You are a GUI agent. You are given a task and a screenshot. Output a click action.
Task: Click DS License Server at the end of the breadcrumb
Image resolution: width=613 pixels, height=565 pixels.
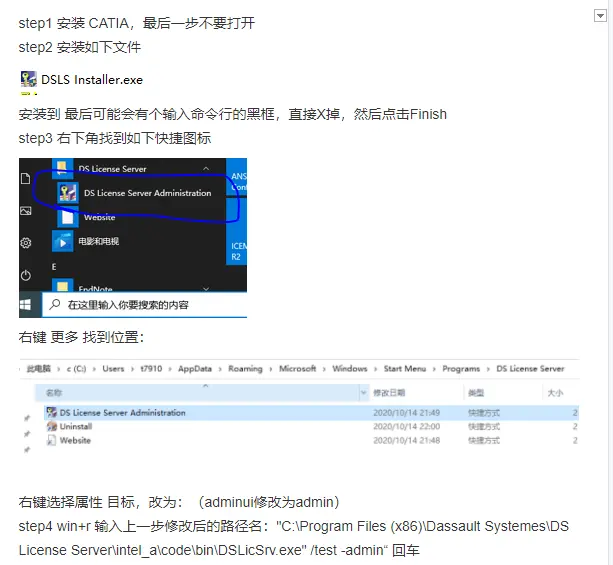(530, 369)
